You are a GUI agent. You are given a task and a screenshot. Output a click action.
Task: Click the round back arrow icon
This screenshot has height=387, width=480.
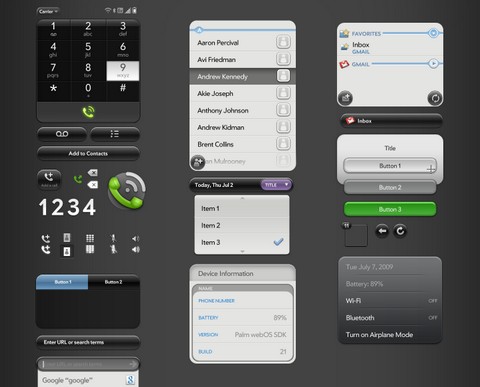382,231
